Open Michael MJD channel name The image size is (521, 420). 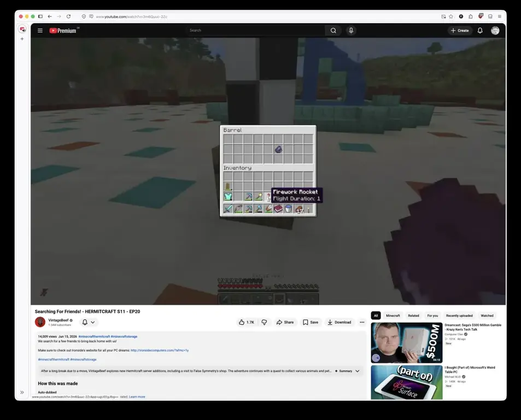click(x=453, y=377)
